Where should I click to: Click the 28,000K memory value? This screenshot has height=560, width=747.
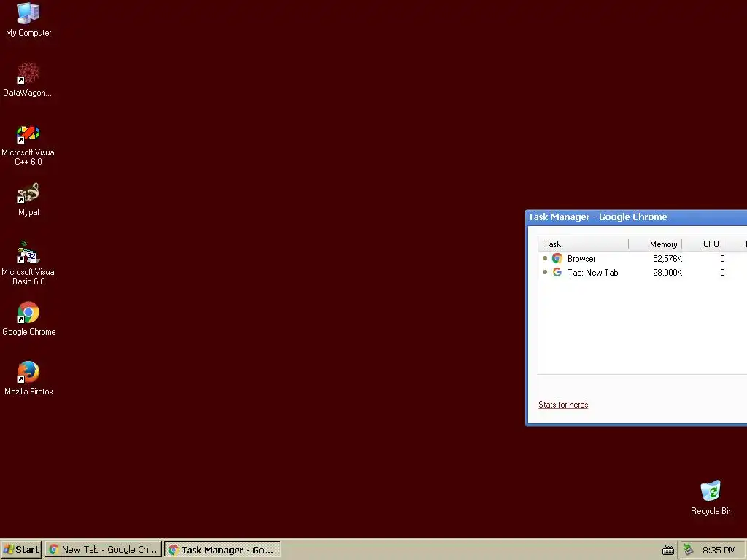tap(667, 273)
